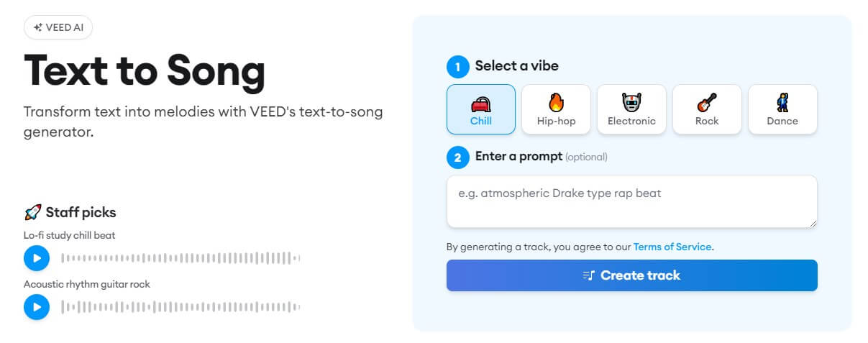Select the Rock vibe
The height and width of the screenshot is (343, 868).
pyautogui.click(x=707, y=110)
